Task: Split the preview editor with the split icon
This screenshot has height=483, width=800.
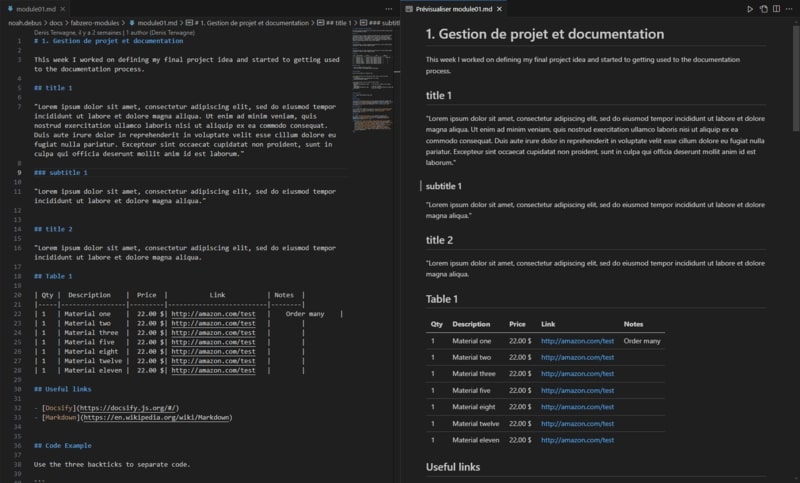Action: 777,9
